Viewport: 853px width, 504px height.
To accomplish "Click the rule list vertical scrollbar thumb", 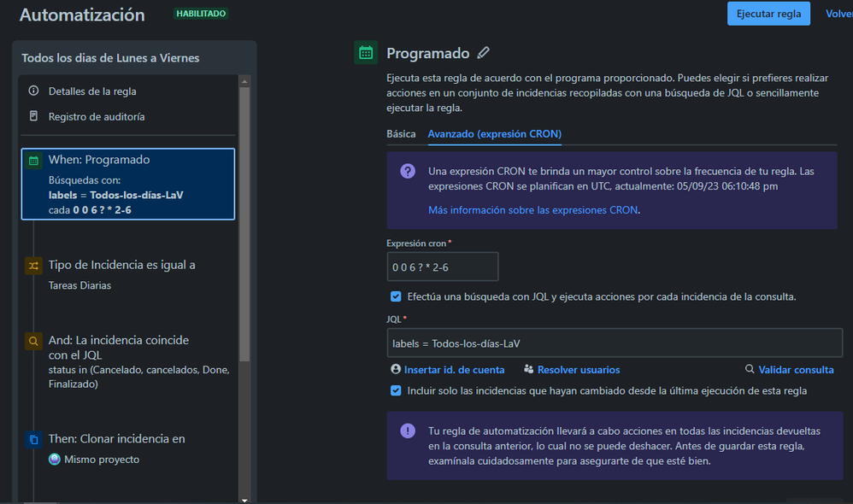I will (x=244, y=224).
